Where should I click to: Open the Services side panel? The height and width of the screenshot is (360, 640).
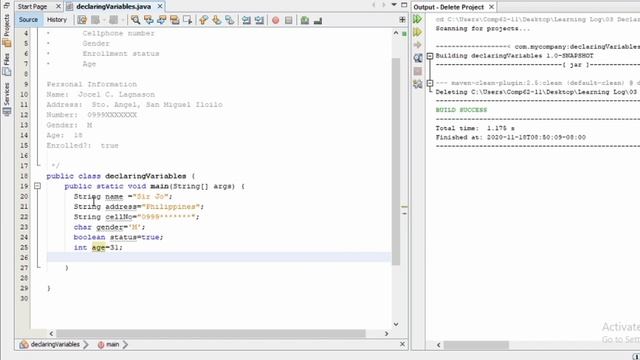[7, 99]
